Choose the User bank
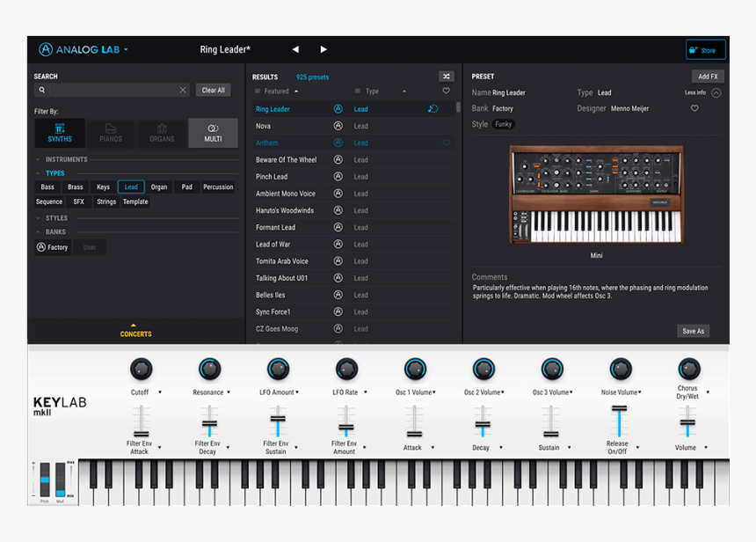Image resolution: width=756 pixels, height=542 pixels. click(x=90, y=247)
